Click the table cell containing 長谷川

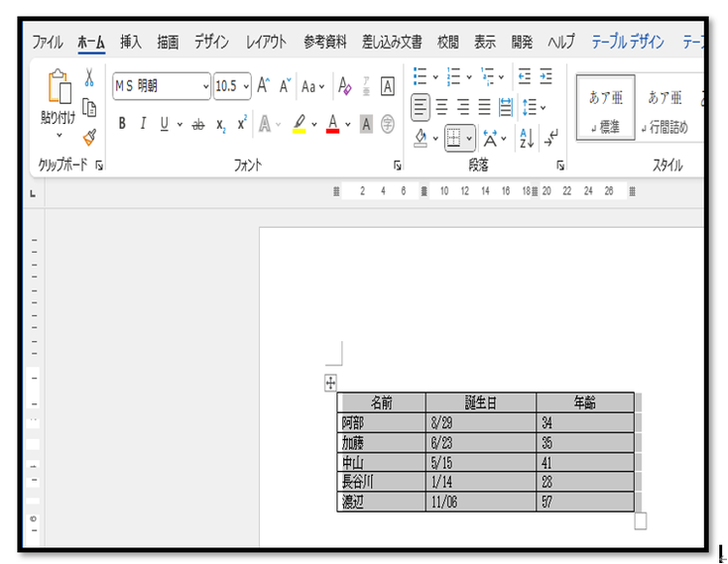(x=381, y=482)
